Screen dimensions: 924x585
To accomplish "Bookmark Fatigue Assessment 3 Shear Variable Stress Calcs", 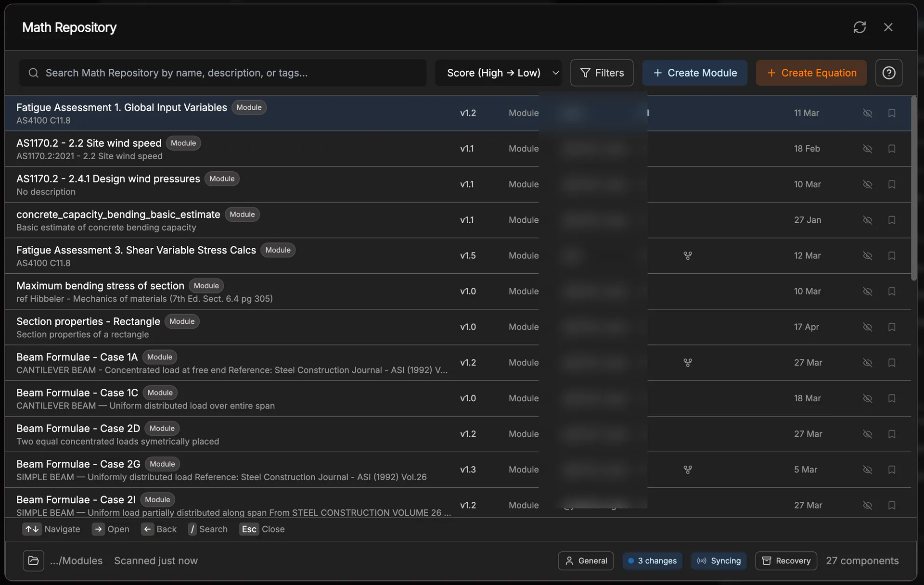I will point(892,255).
